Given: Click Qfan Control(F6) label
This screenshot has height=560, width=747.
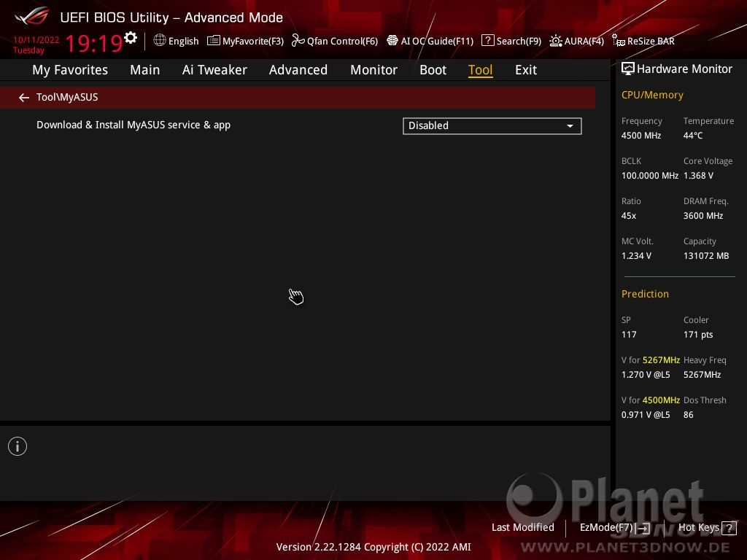Looking at the screenshot, I should click(x=343, y=41).
